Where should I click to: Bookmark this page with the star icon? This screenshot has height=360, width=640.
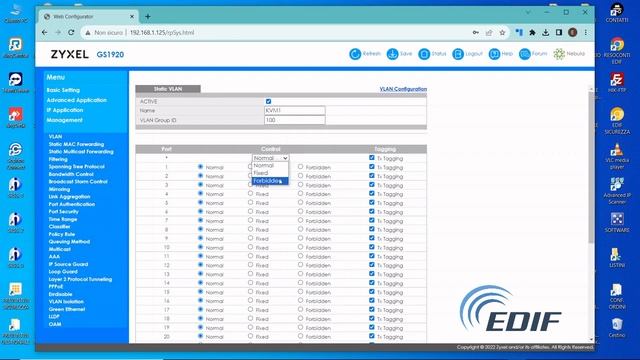tap(502, 32)
